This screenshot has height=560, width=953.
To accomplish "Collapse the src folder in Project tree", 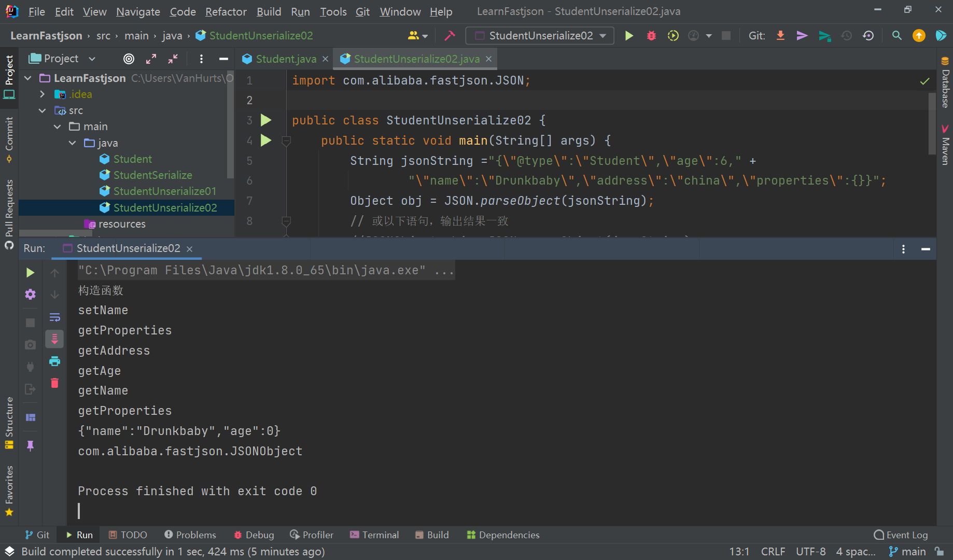I will (43, 110).
